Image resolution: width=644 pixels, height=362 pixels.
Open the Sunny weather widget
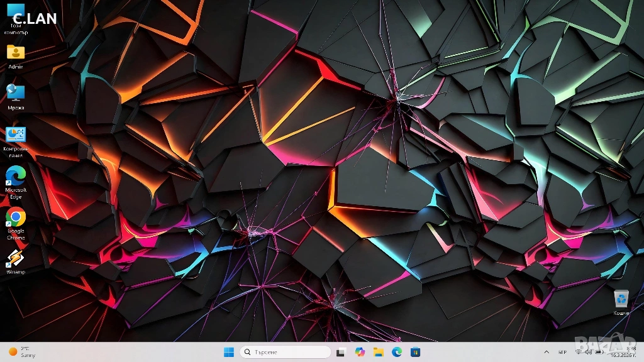tap(22, 352)
